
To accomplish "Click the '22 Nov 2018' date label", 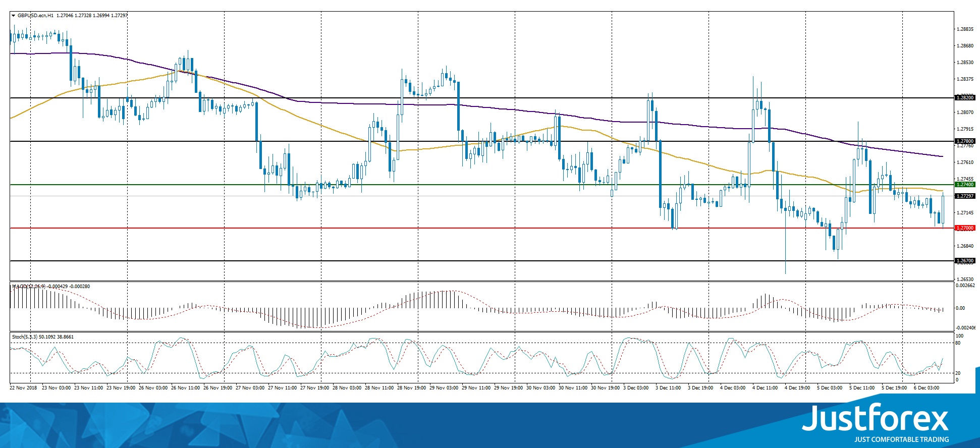I will pyautogui.click(x=23, y=388).
